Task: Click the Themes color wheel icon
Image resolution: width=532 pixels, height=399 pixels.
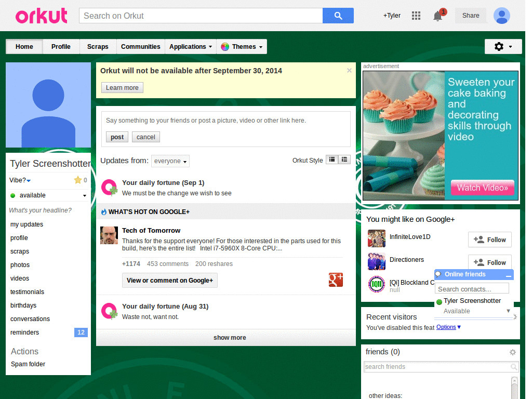Action: [224, 47]
